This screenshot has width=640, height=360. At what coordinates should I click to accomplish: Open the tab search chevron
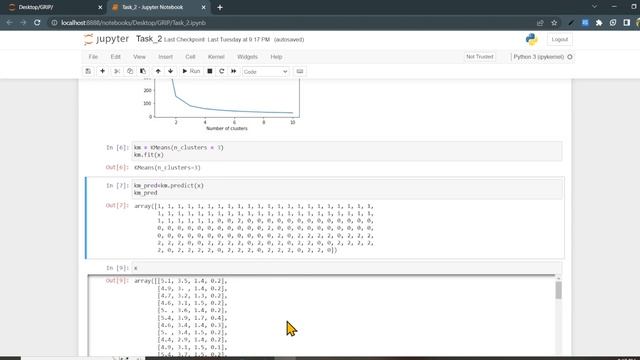click(594, 7)
